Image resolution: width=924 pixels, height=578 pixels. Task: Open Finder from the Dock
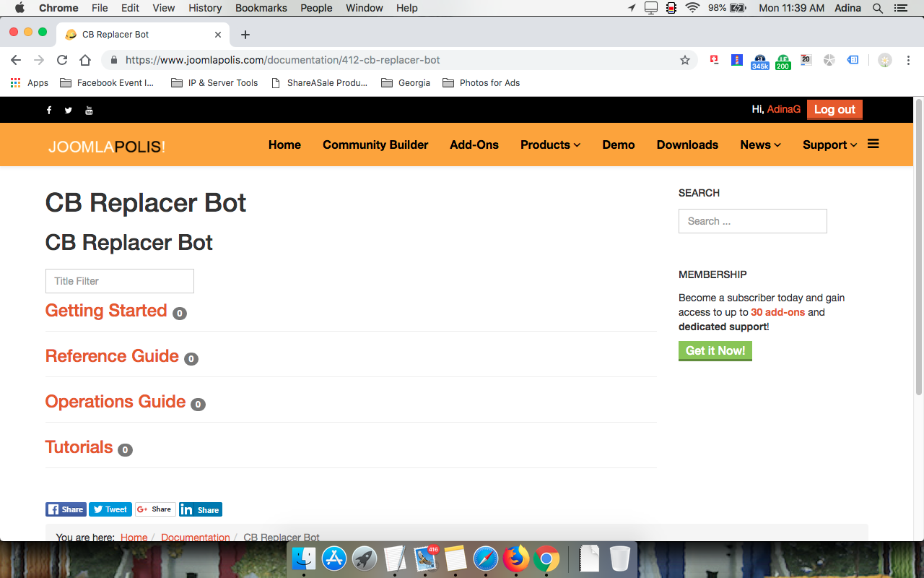pos(304,558)
